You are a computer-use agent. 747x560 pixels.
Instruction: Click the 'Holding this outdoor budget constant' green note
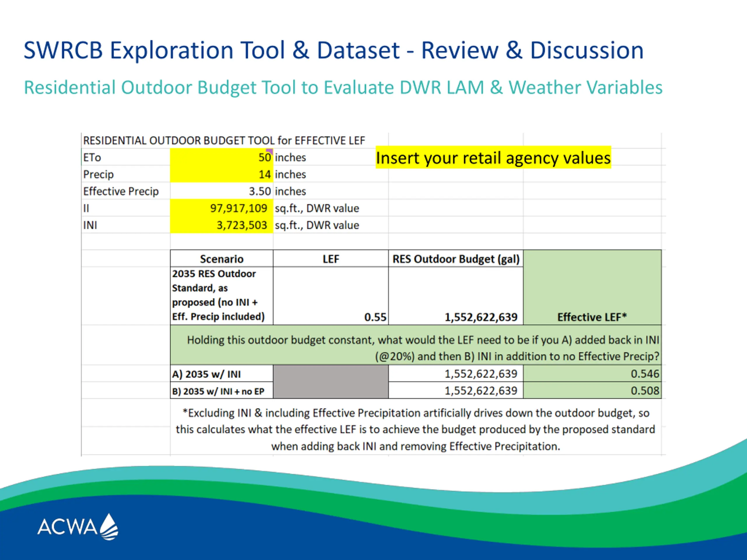click(416, 345)
